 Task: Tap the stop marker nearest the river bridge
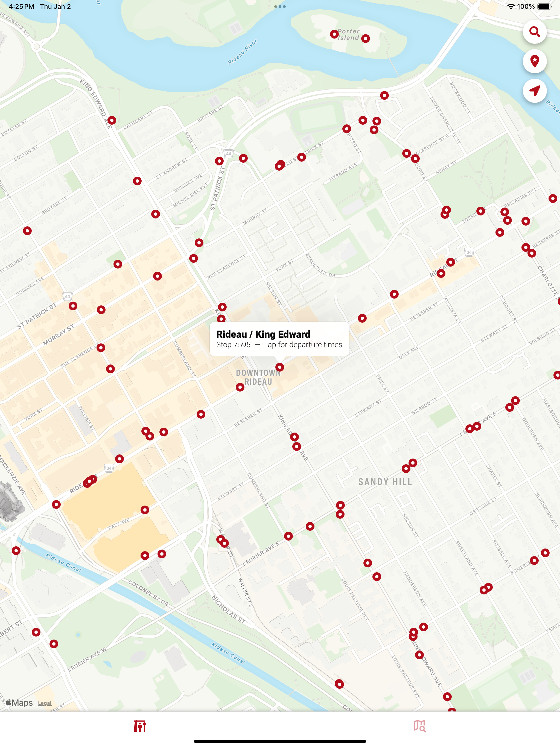tap(384, 96)
